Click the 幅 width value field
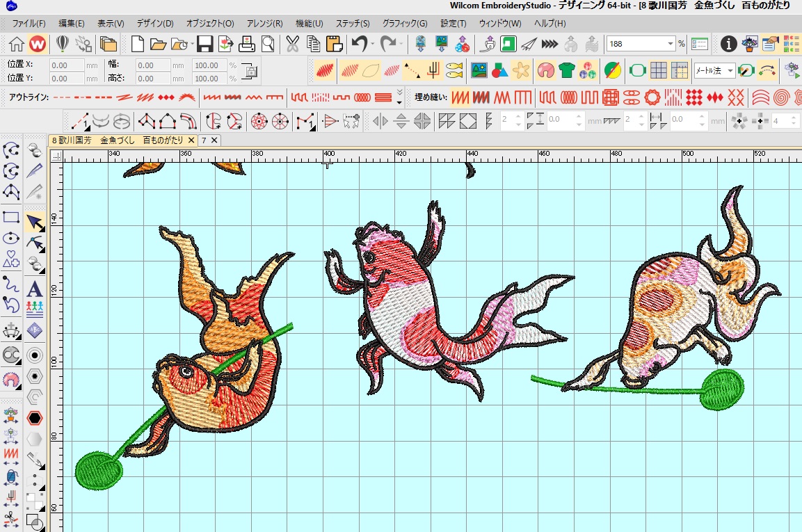The image size is (802, 532). pyautogui.click(x=152, y=65)
